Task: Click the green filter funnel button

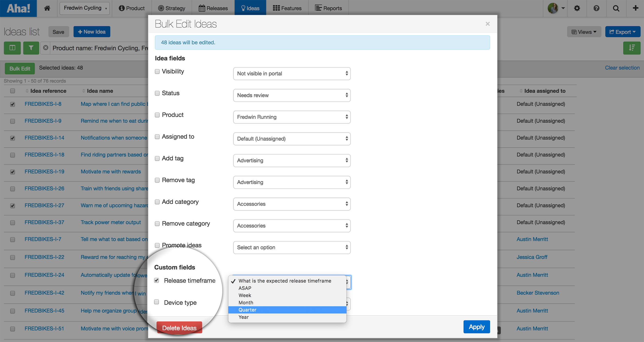Action: pos(31,48)
